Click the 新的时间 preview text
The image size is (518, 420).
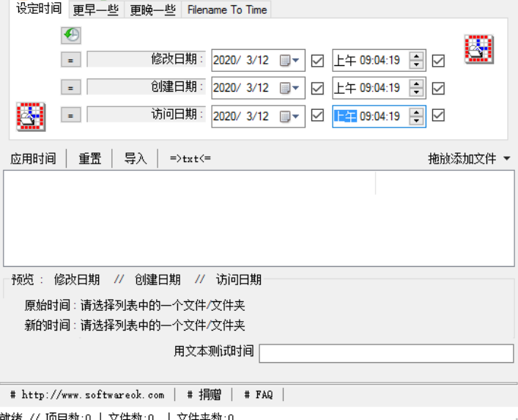135,325
